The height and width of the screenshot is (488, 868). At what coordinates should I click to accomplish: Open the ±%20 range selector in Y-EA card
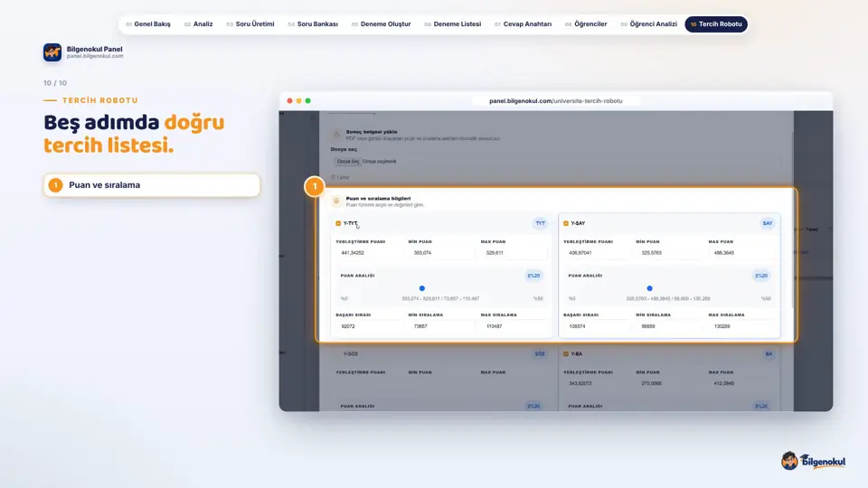[x=761, y=406]
